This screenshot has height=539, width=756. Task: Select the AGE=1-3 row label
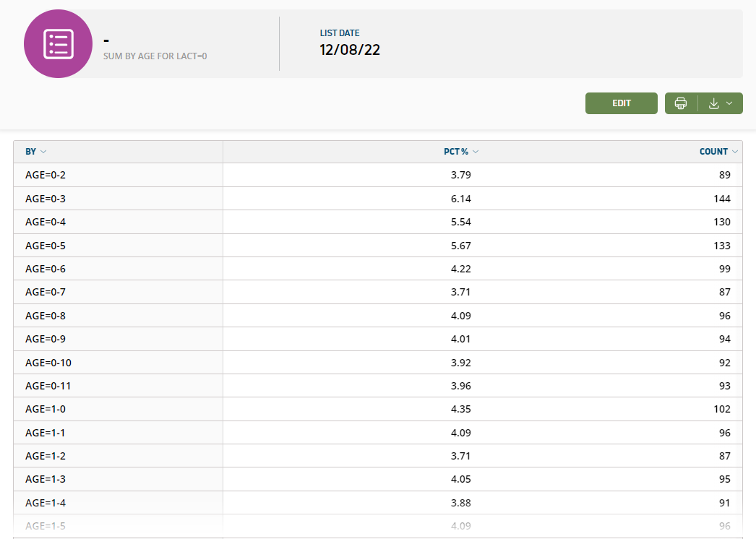coord(46,479)
